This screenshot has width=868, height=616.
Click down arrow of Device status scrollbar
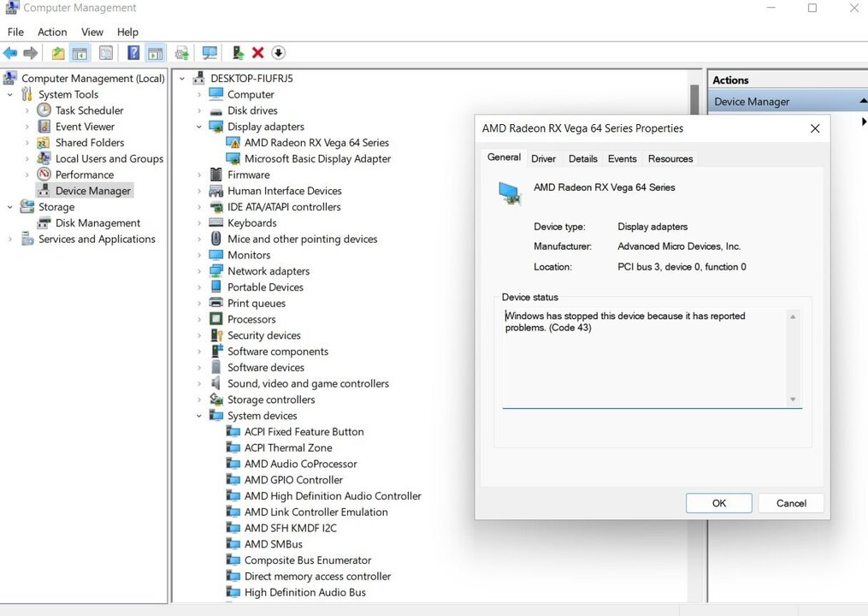click(x=793, y=400)
